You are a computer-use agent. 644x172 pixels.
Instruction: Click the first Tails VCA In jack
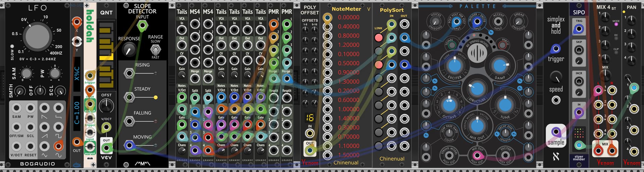182,30
